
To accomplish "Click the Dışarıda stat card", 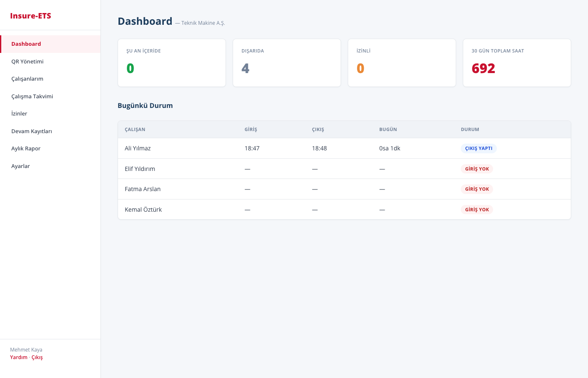I will (x=287, y=63).
